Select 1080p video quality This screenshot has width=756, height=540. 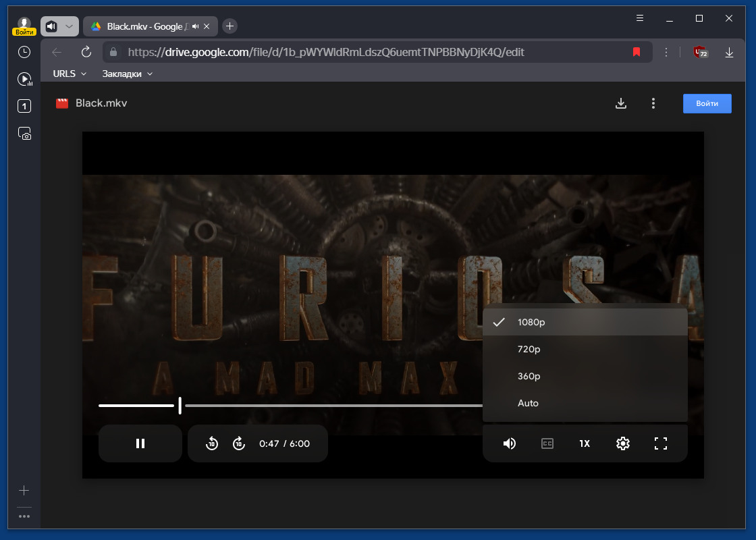click(x=585, y=322)
